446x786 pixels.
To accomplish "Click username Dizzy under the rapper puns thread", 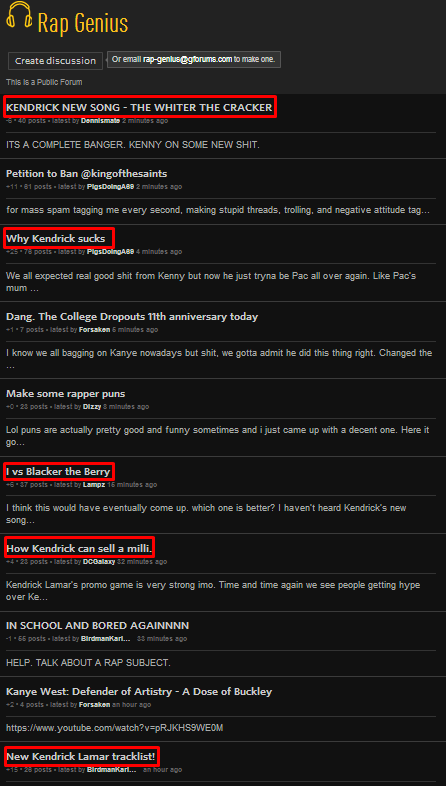I will 92,407.
